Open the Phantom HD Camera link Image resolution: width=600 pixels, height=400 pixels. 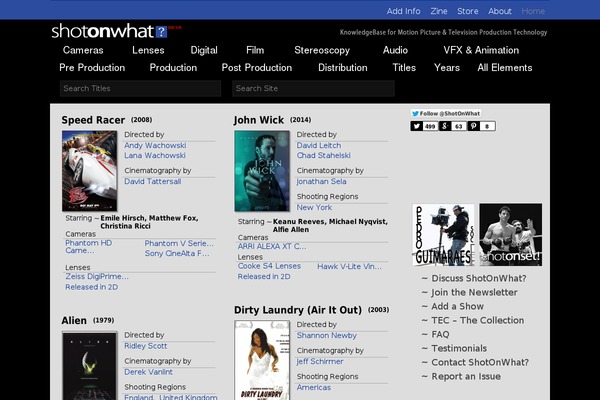point(88,247)
